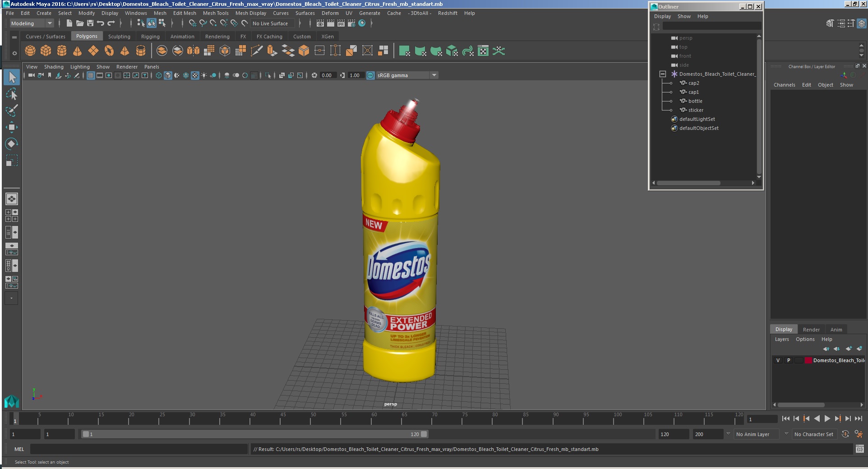Toggle layer playback P box

tap(789, 360)
